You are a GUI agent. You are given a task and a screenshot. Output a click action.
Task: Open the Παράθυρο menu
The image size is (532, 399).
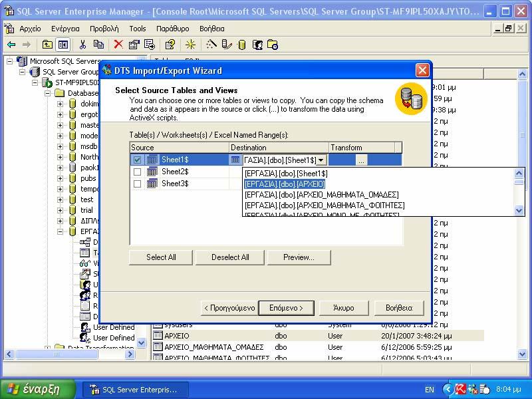tap(173, 29)
